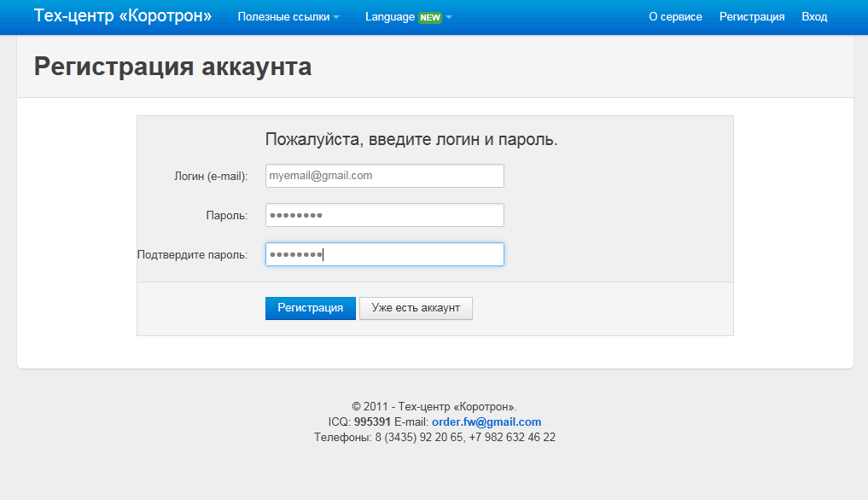The width and height of the screenshot is (868, 500).
Task: Click the green NEW badge beside Language
Action: 430,17
